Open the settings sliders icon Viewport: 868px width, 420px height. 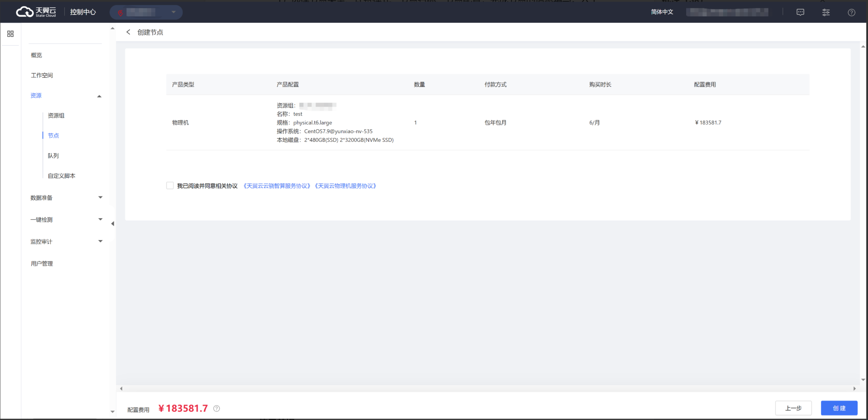pos(826,12)
